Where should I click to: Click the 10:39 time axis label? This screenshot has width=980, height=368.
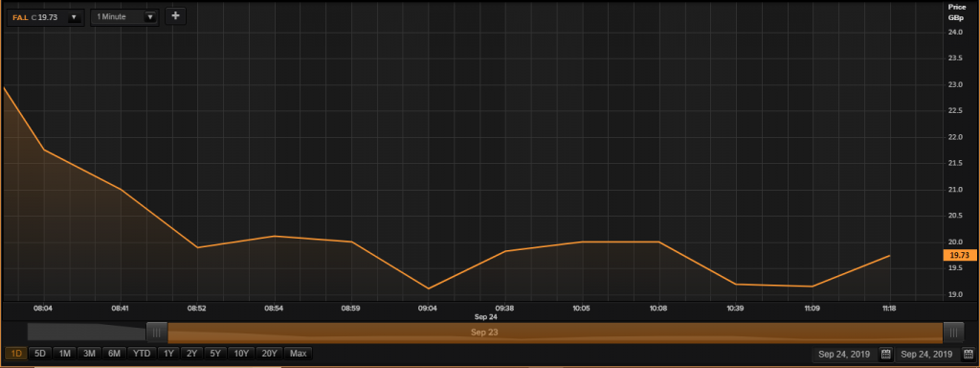click(x=735, y=309)
